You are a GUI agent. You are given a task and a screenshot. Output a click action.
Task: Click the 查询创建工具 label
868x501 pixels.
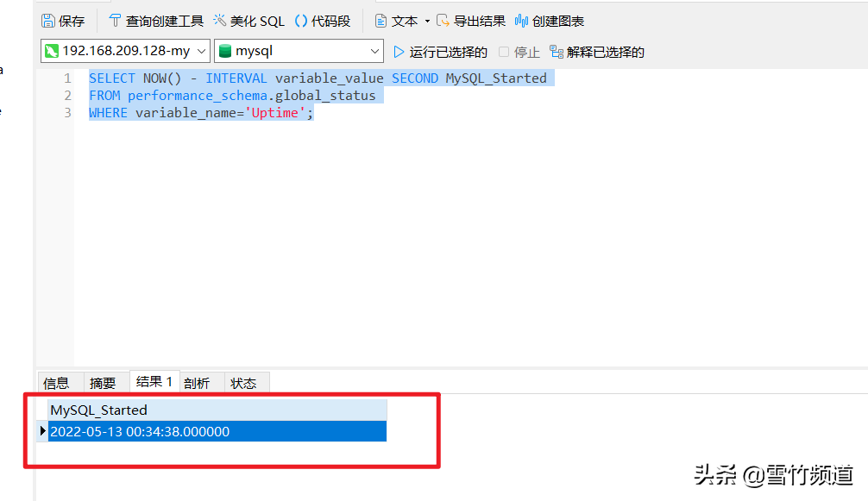point(165,21)
